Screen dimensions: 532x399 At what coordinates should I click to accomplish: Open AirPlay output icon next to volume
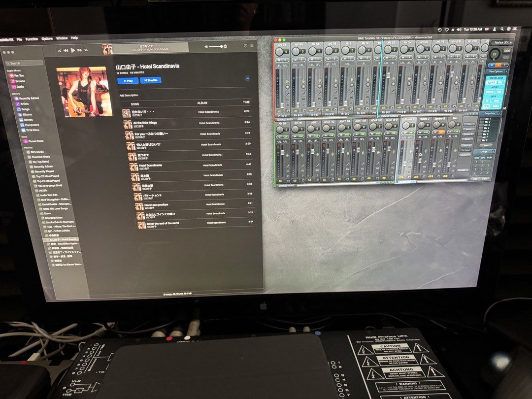(225, 46)
